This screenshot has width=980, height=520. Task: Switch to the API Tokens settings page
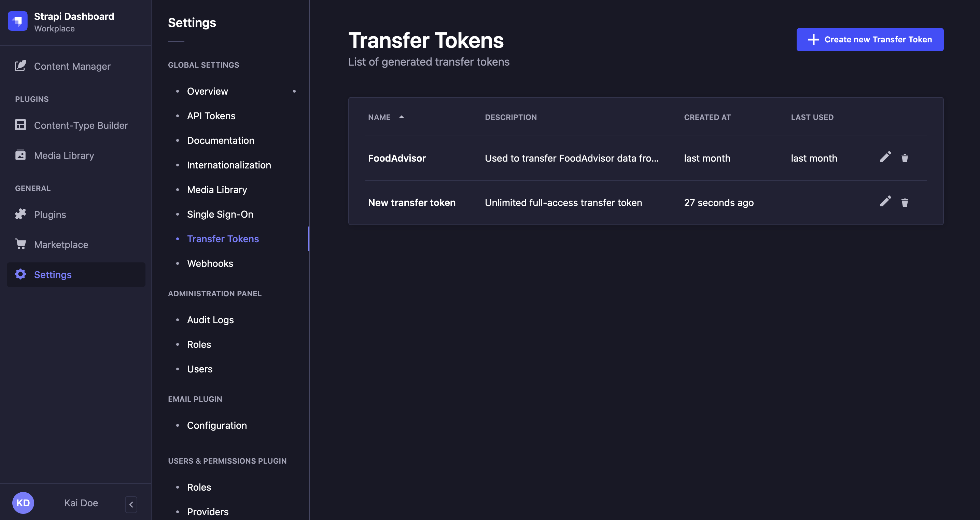pyautogui.click(x=211, y=116)
